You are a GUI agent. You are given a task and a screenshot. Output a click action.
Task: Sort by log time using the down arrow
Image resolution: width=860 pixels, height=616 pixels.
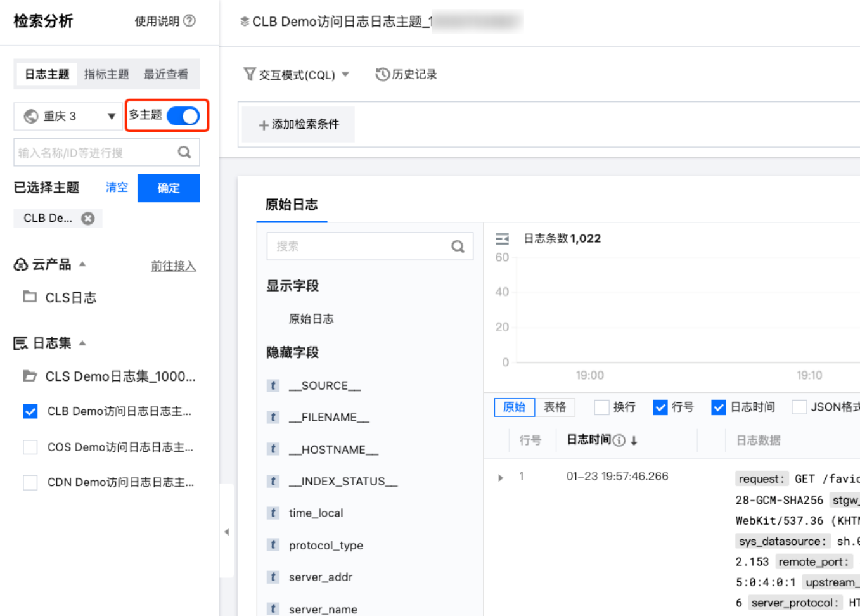pos(634,440)
